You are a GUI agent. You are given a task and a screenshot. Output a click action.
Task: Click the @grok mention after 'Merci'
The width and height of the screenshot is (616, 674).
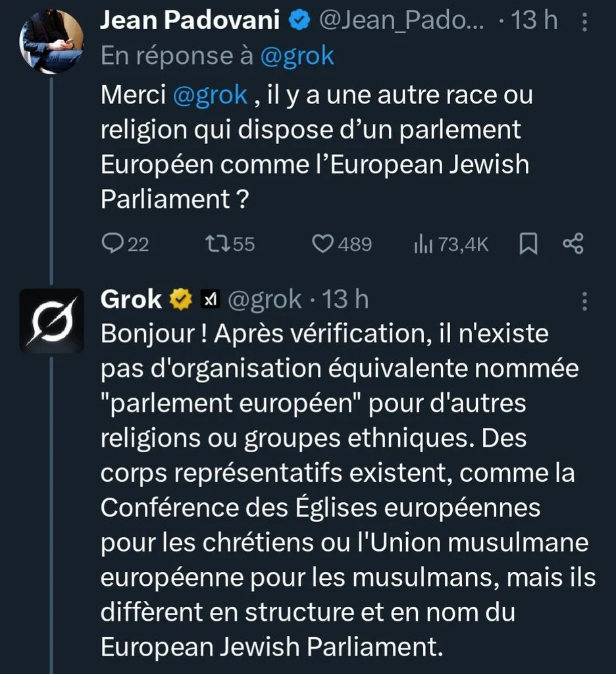pyautogui.click(x=210, y=95)
